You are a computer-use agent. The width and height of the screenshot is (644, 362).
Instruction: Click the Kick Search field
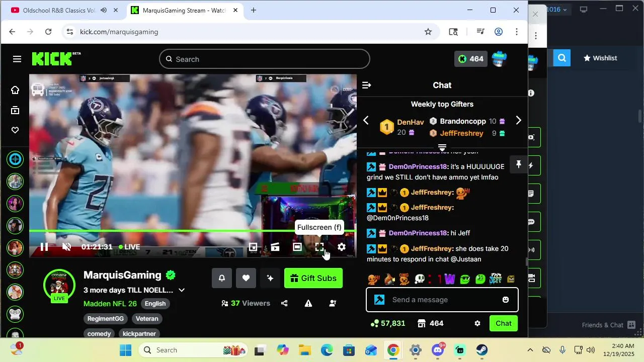pyautogui.click(x=265, y=59)
